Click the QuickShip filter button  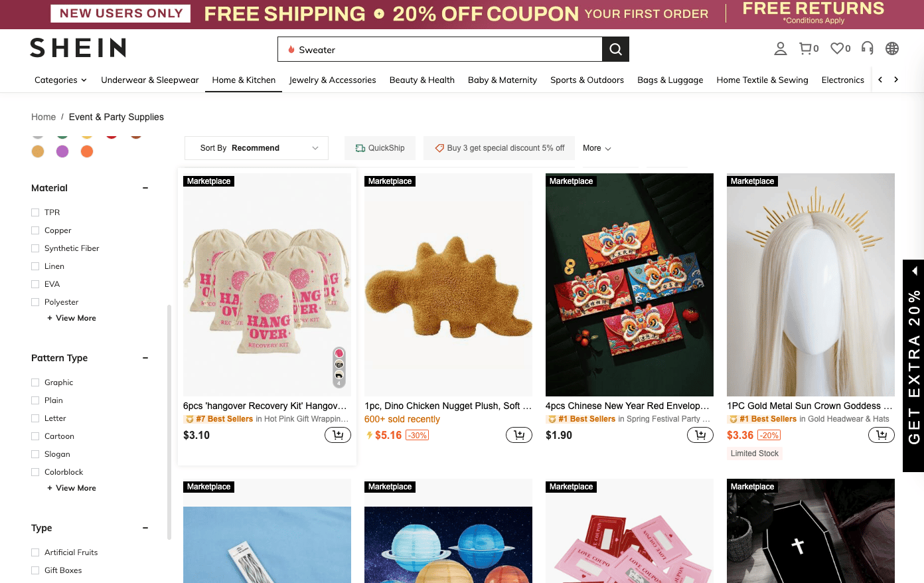[x=380, y=148]
